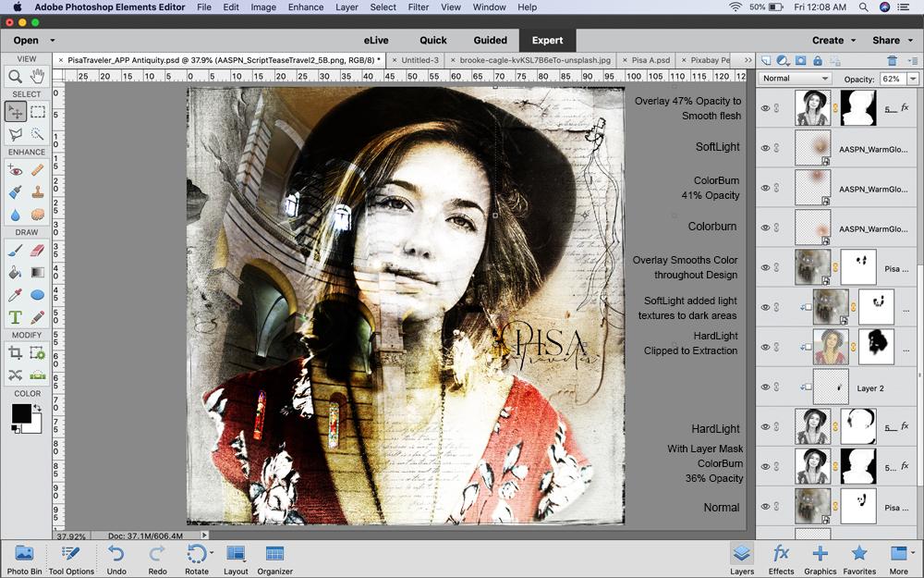
Task: Show more document tabs chevron
Action: pyautogui.click(x=748, y=60)
